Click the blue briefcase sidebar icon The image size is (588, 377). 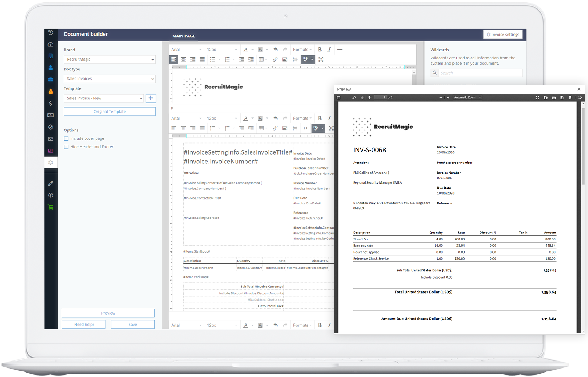(51, 80)
